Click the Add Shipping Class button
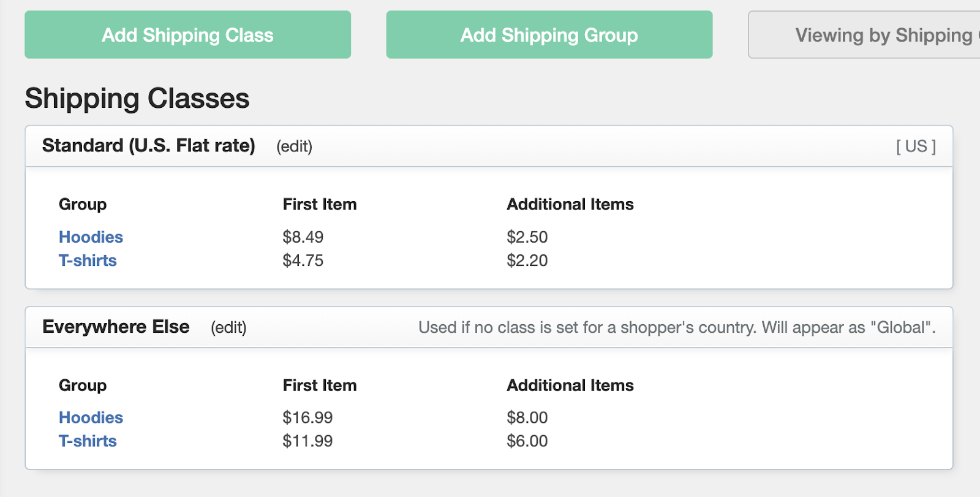This screenshot has width=980, height=497. click(x=187, y=35)
